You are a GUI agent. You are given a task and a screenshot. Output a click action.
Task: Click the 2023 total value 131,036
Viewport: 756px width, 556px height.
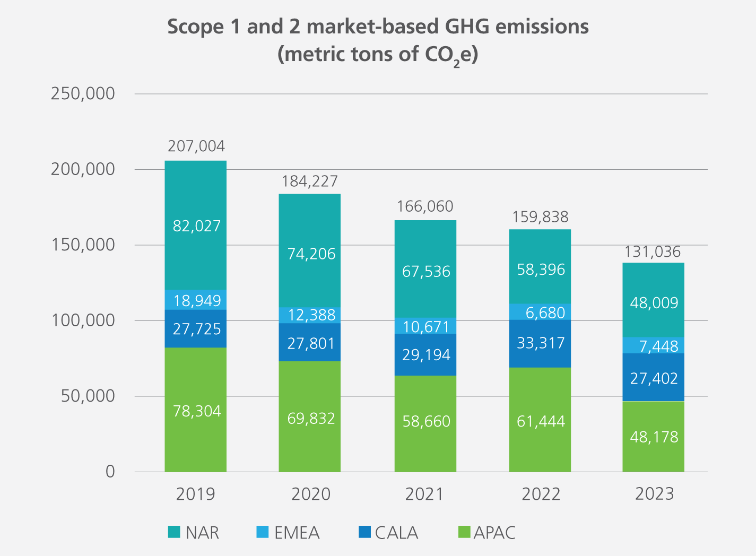click(x=653, y=251)
